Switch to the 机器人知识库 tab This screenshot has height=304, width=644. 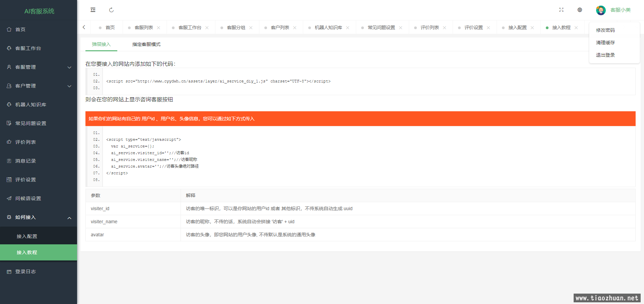(x=328, y=27)
